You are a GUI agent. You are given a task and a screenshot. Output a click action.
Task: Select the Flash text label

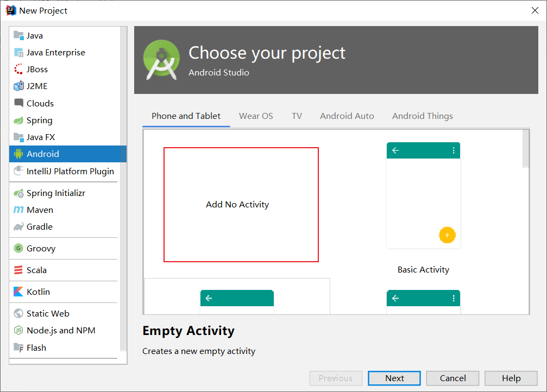[36, 347]
